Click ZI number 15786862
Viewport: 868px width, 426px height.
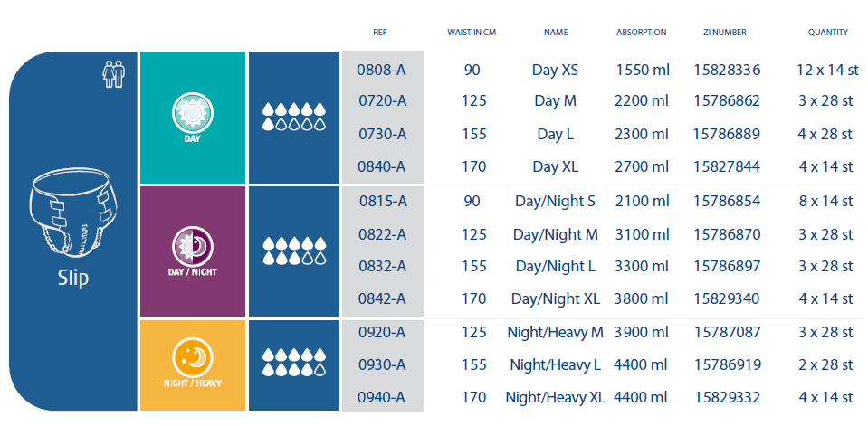pyautogui.click(x=727, y=100)
